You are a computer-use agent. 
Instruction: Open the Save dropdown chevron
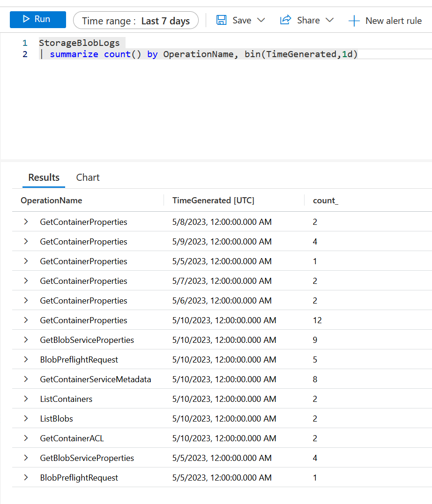[261, 20]
